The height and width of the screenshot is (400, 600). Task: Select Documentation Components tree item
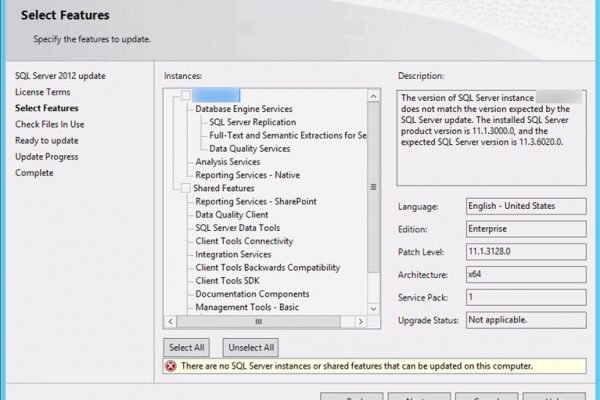tap(252, 294)
